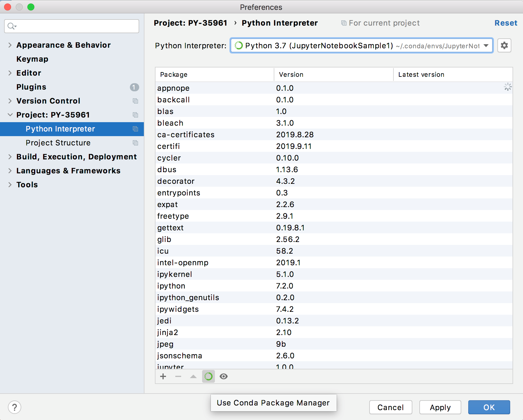Toggle the Conda package manager icon
Screen dimensions: 523x420
[x=209, y=376]
